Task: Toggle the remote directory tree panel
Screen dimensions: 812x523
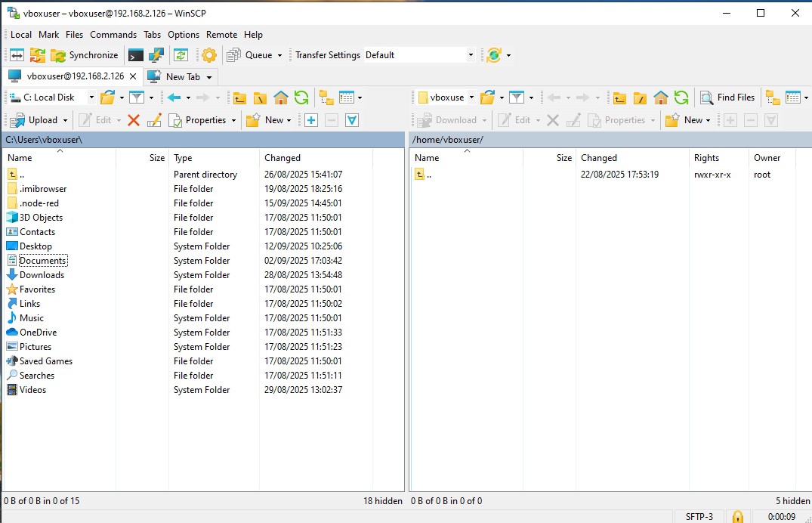Action: (772, 97)
